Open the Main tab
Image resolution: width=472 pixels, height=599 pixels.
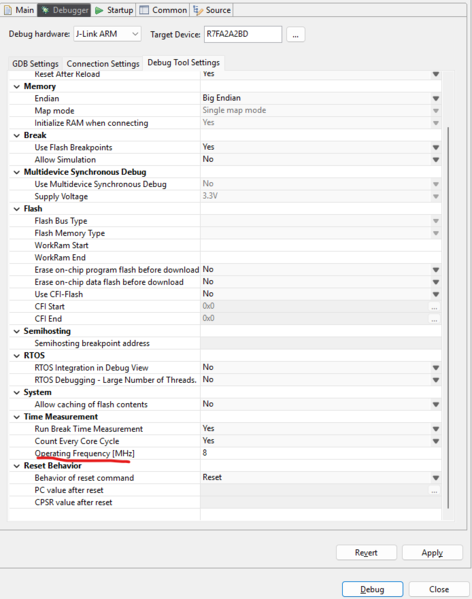pyautogui.click(x=19, y=10)
